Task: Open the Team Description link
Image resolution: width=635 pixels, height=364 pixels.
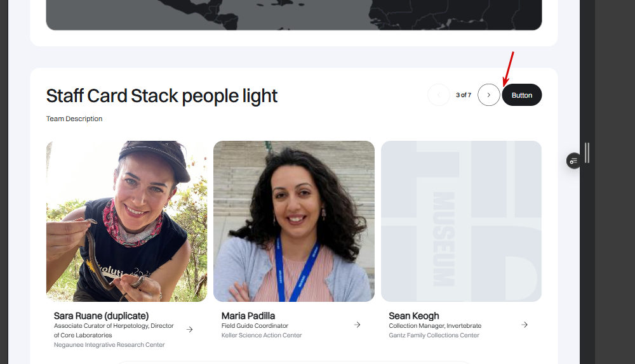Action: tap(74, 119)
